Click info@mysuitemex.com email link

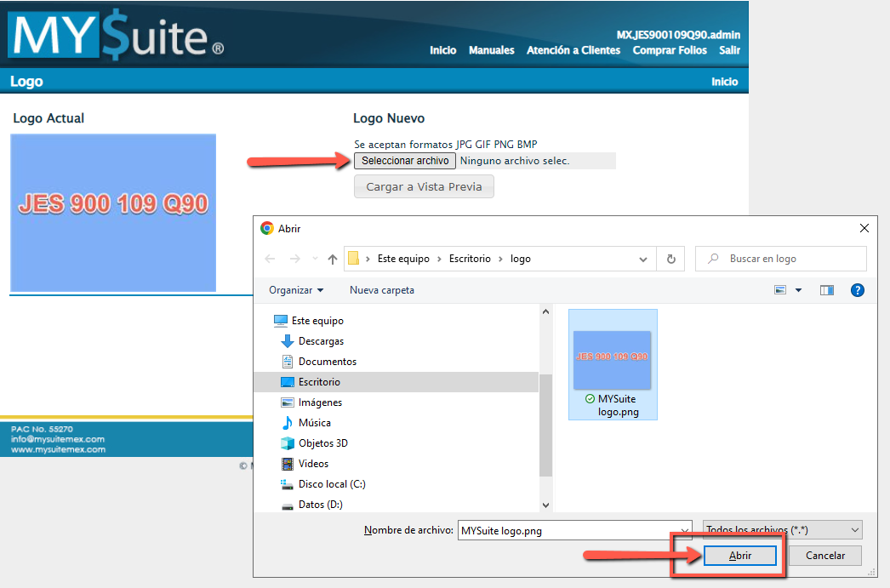57,439
